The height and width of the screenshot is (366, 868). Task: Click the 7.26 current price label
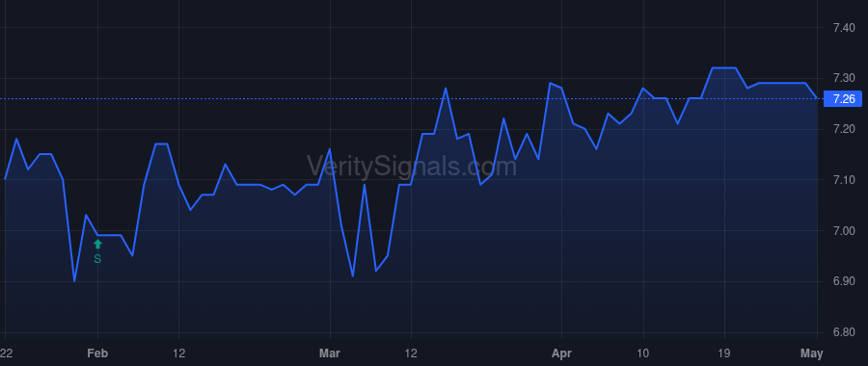click(843, 99)
